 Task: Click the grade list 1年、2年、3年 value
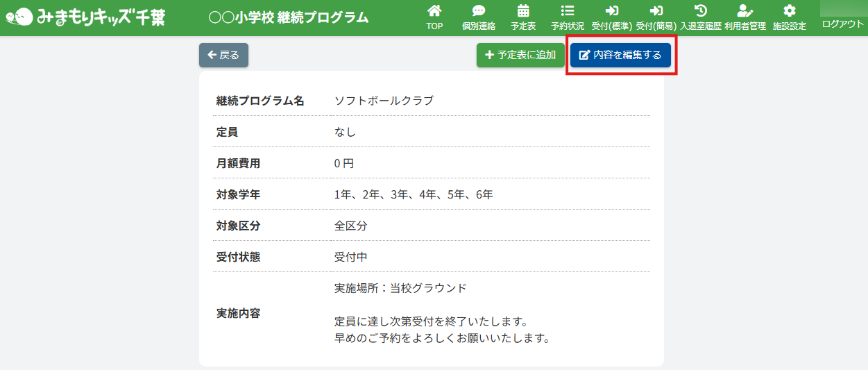(x=414, y=195)
